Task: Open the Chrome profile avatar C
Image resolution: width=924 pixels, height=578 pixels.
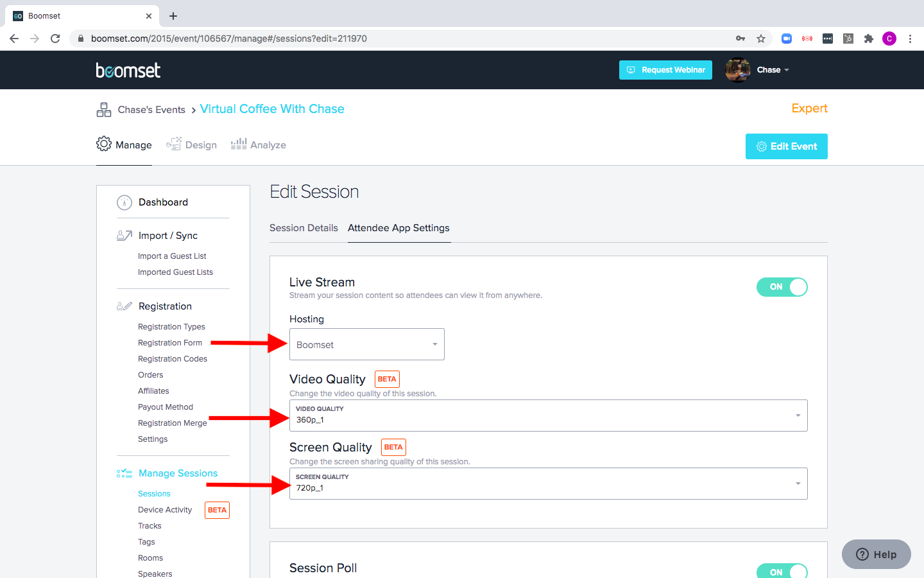Action: (889, 39)
